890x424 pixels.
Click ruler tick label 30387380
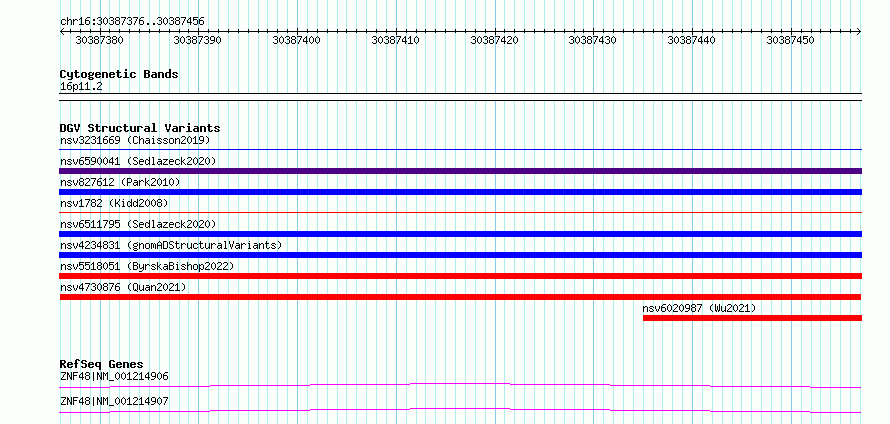(x=99, y=40)
